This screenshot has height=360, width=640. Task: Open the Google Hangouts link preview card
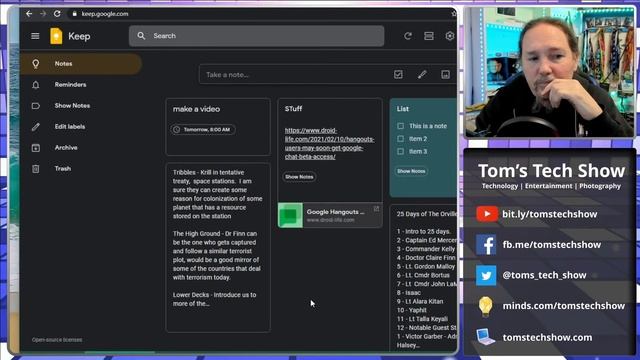(x=330, y=215)
